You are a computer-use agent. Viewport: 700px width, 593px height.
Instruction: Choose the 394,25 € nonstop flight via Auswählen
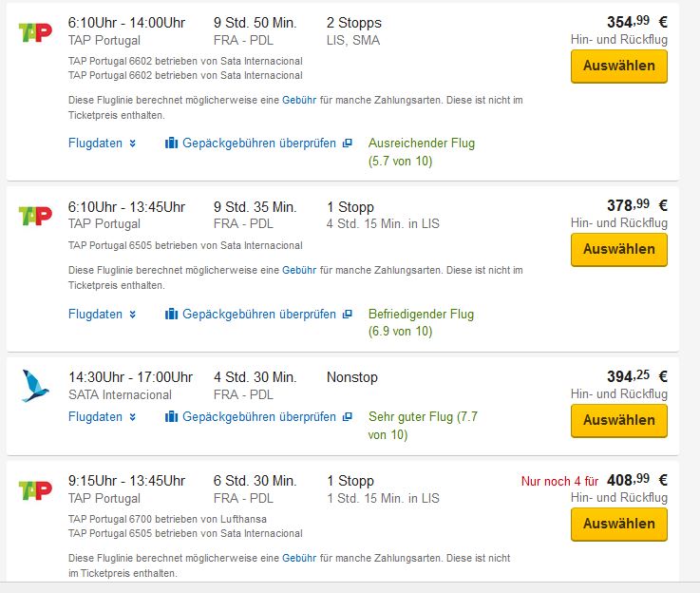pyautogui.click(x=618, y=420)
